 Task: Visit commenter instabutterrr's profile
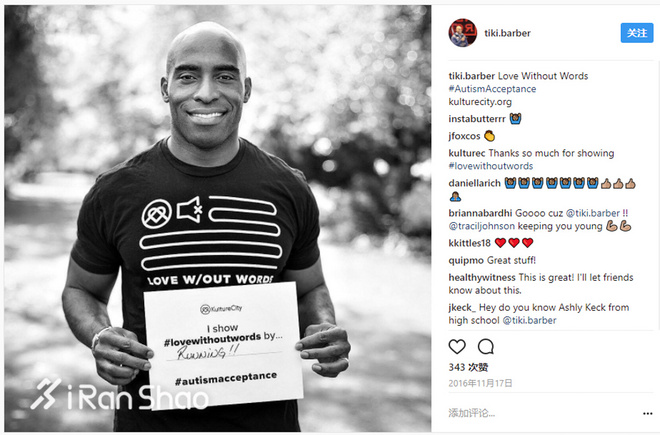[477, 119]
